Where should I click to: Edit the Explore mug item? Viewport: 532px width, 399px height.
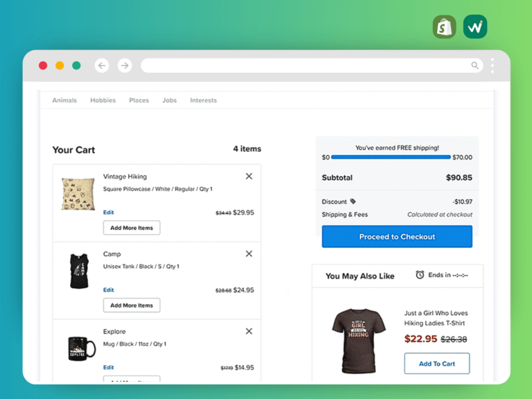(109, 367)
